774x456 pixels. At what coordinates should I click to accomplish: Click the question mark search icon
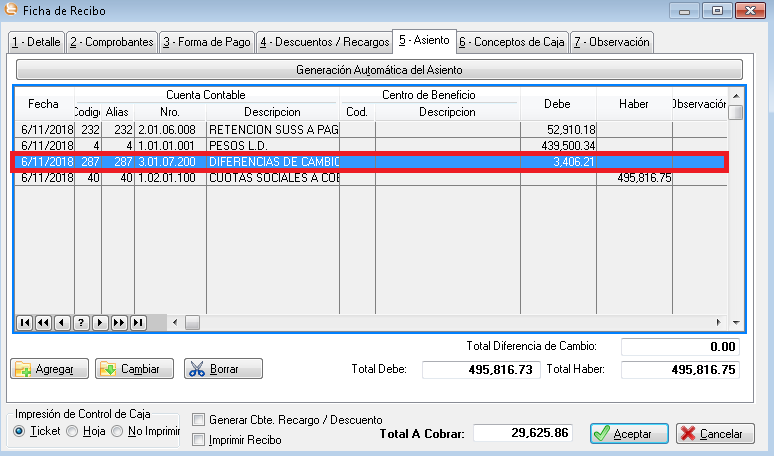point(81,322)
